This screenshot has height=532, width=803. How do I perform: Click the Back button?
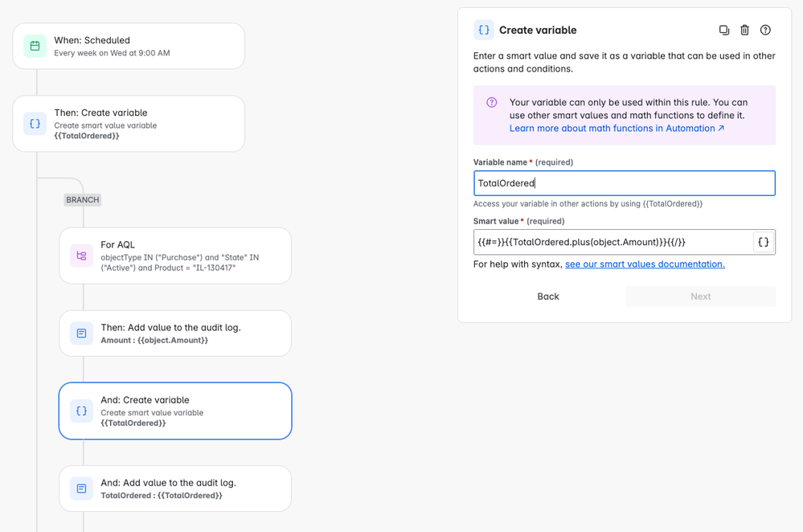[x=547, y=296]
